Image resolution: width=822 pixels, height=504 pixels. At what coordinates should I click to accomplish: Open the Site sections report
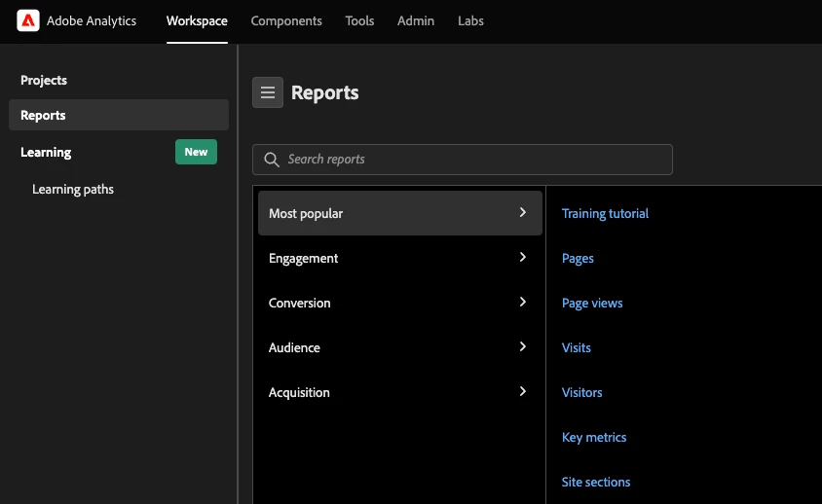pos(596,482)
